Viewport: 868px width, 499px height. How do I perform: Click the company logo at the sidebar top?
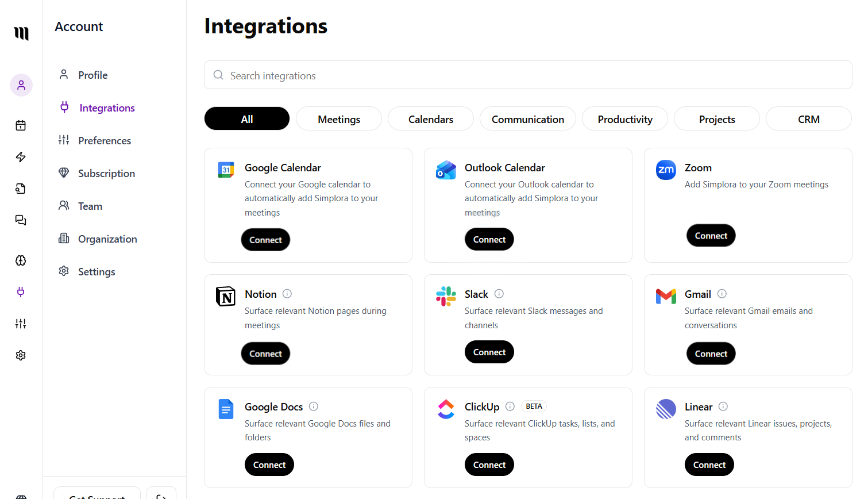click(x=21, y=33)
